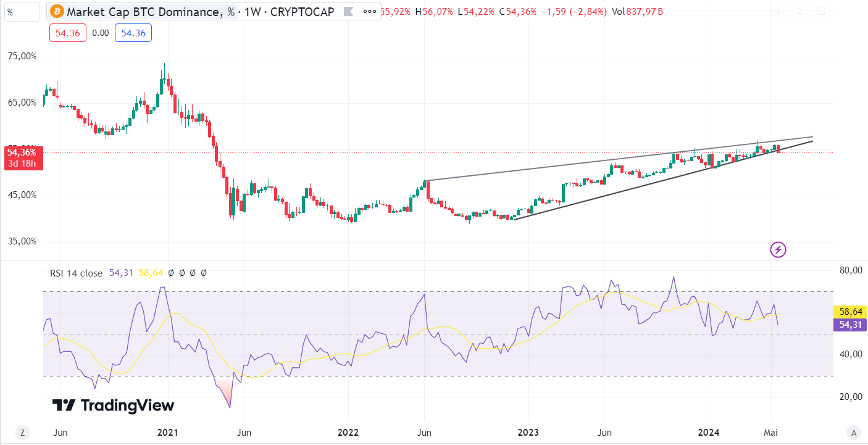
Task: Toggle auto scale with the A button
Action: click(854, 432)
